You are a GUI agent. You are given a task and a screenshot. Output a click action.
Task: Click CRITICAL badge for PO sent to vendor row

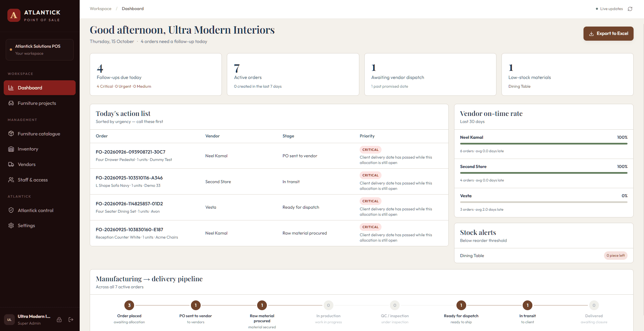[x=370, y=150]
